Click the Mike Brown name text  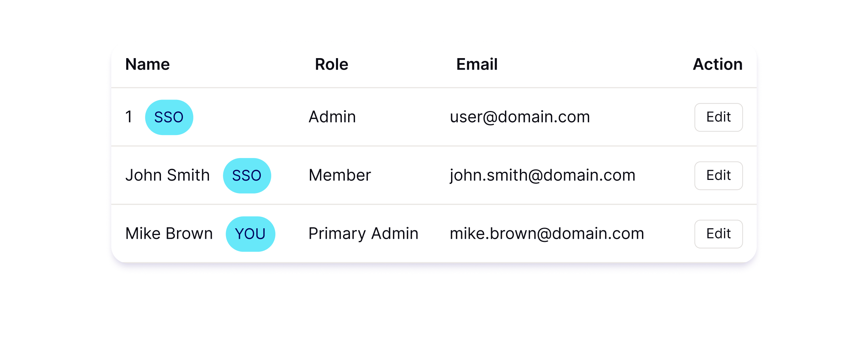[x=169, y=234]
